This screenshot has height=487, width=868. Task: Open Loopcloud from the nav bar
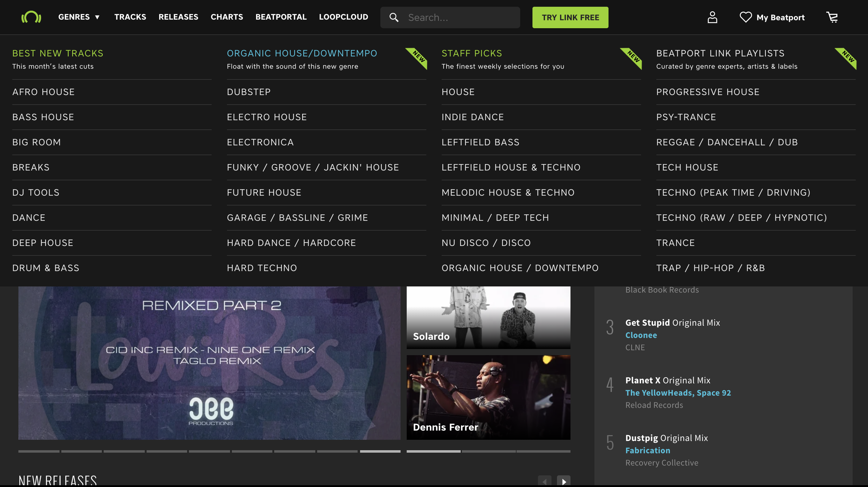343,17
